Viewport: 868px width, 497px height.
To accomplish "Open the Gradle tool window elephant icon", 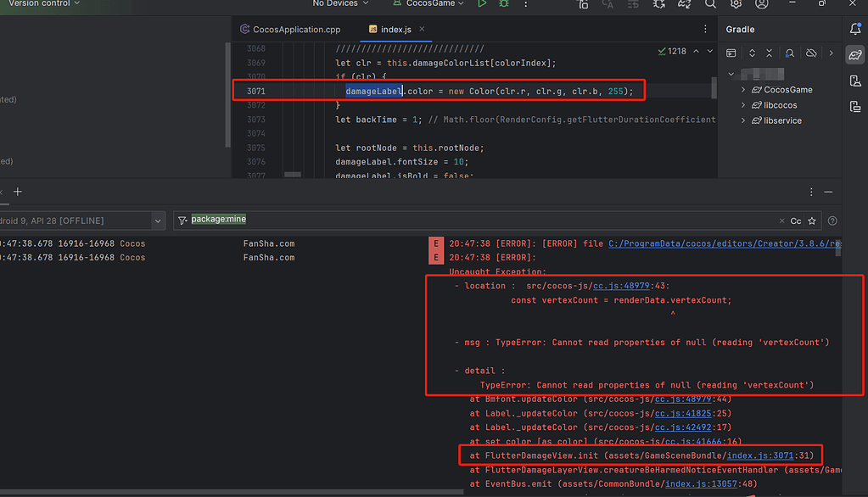I will [x=855, y=54].
